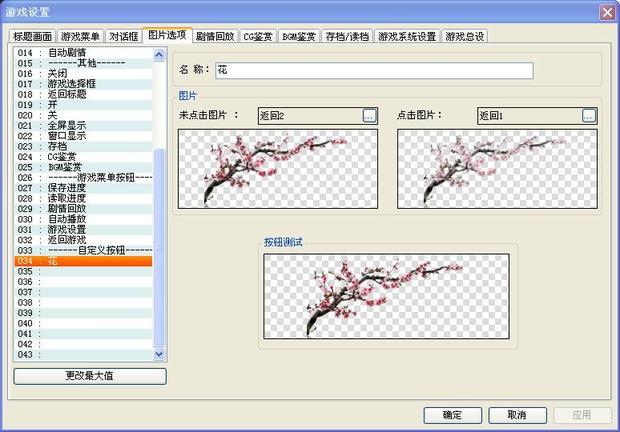The image size is (620, 432).
Task: Open the CG鉴赏 tab
Action: (x=258, y=36)
